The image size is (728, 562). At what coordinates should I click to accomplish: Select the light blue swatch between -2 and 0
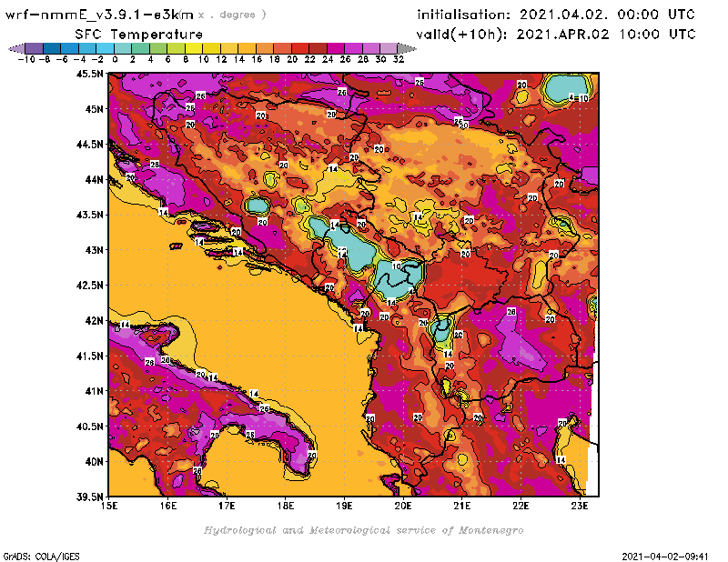[x=106, y=48]
